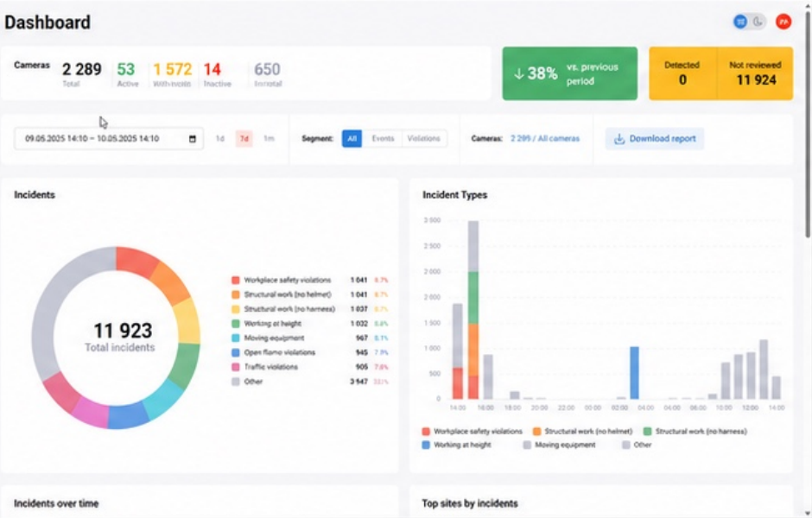Choose the Violations segment filter

(423, 139)
